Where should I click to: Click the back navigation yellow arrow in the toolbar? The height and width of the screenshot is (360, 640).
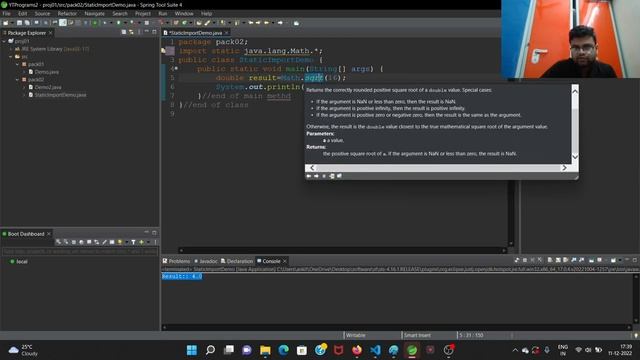[267, 23]
